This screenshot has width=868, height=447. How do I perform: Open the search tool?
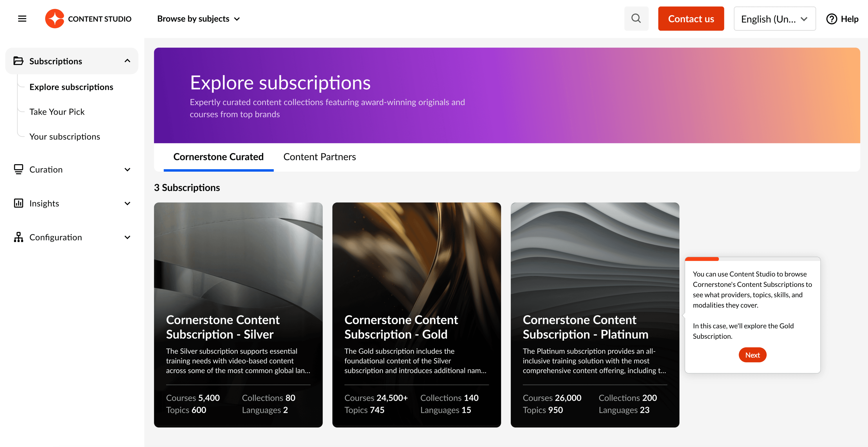636,19
